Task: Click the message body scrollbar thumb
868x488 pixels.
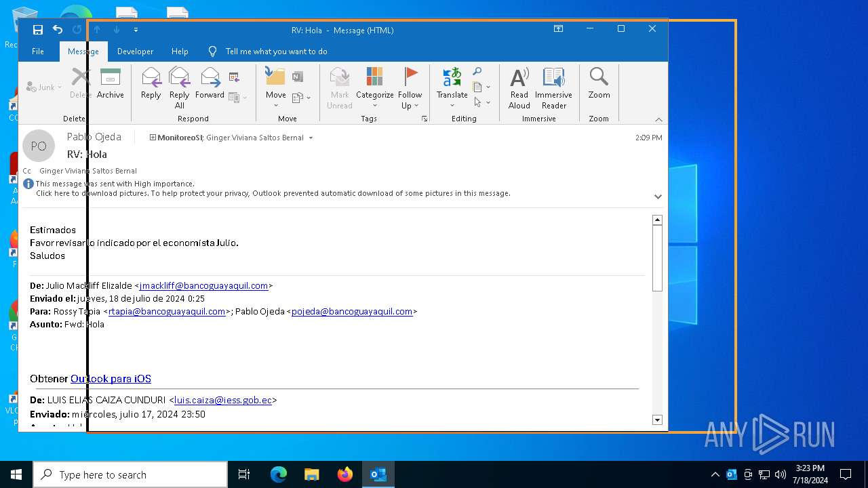Action: click(657, 258)
